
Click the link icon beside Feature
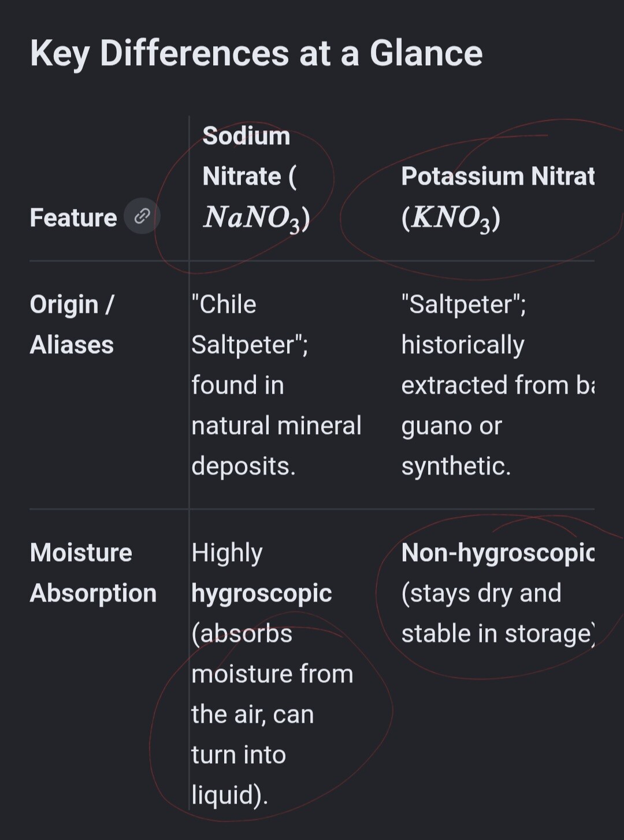tap(142, 216)
